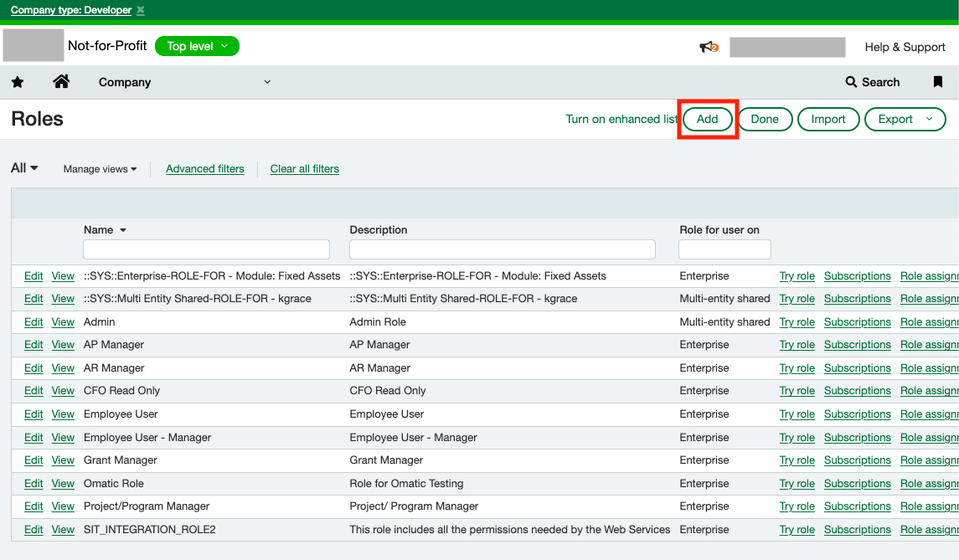Try role for CFO Read Only

tap(797, 391)
